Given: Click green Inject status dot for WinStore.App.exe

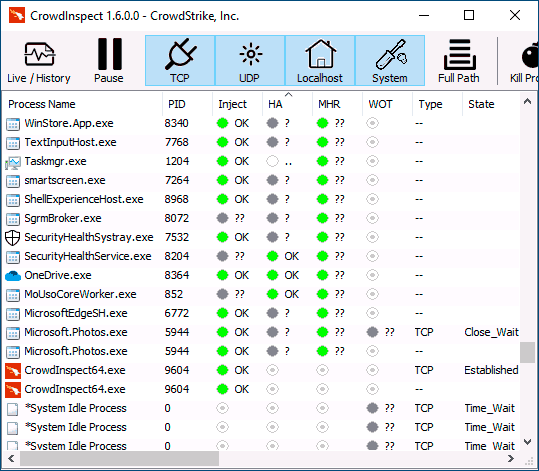Looking at the screenshot, I should [x=222, y=123].
